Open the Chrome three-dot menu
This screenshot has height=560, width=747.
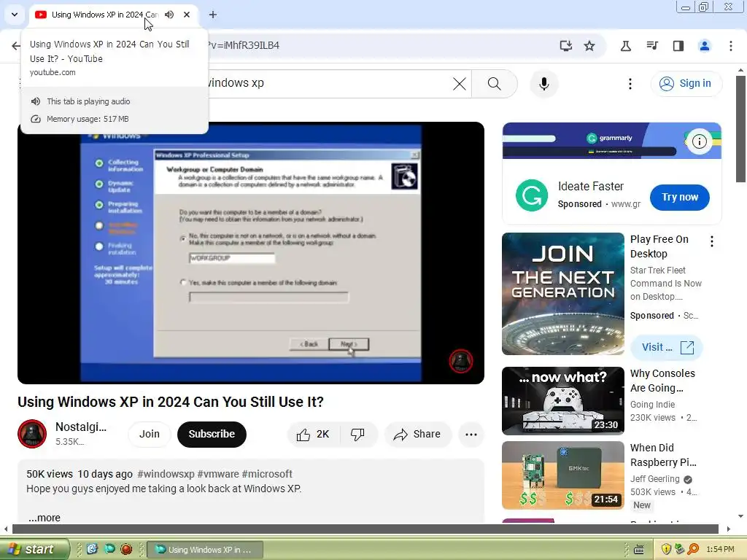(731, 46)
